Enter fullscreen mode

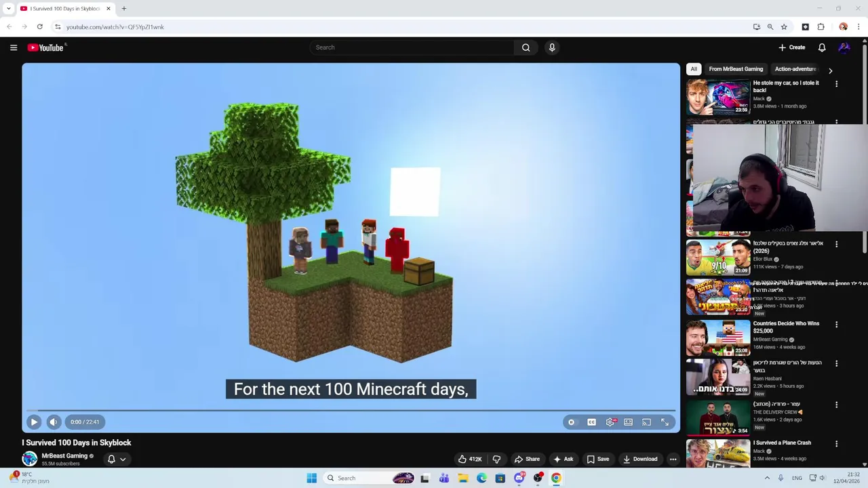tap(665, 422)
